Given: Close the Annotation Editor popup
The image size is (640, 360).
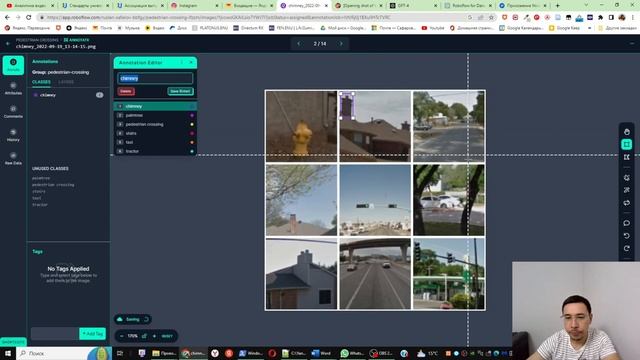Looking at the screenshot, I should click(x=191, y=62).
